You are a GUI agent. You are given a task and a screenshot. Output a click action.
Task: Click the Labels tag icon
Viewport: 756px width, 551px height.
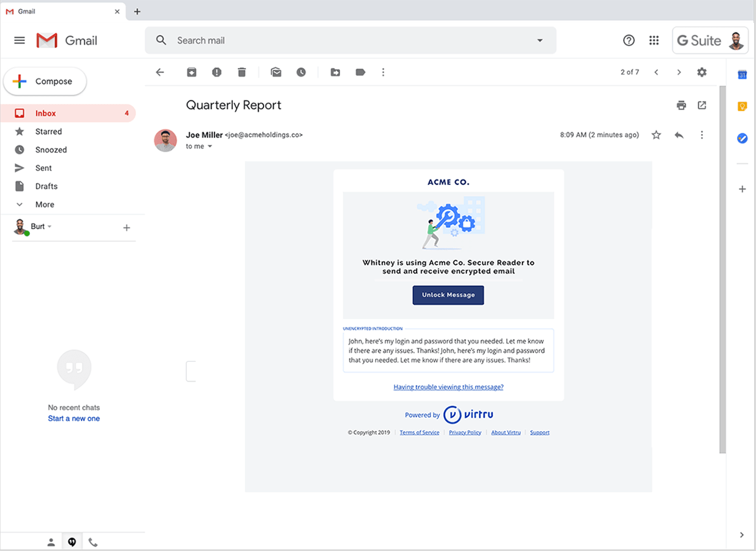click(x=360, y=72)
